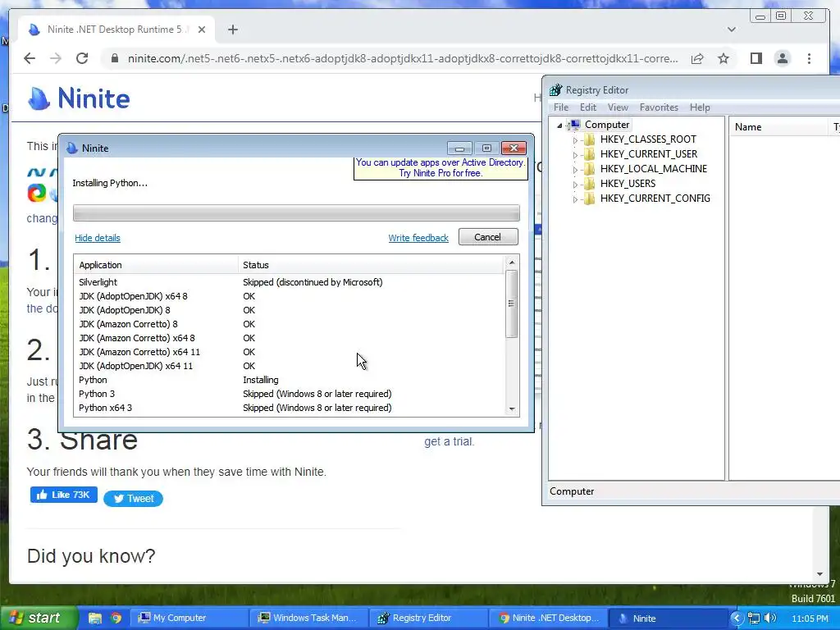Open the Registry Editor File menu

pyautogui.click(x=561, y=107)
